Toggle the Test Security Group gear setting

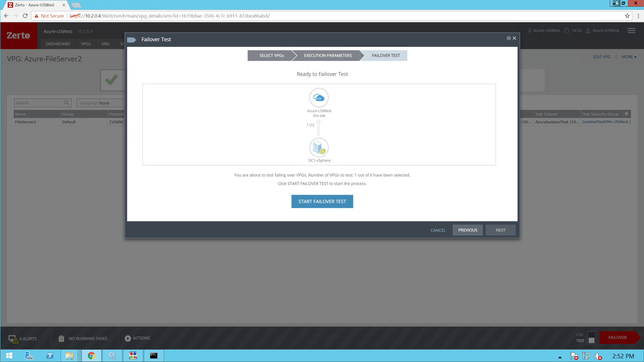coord(627,114)
